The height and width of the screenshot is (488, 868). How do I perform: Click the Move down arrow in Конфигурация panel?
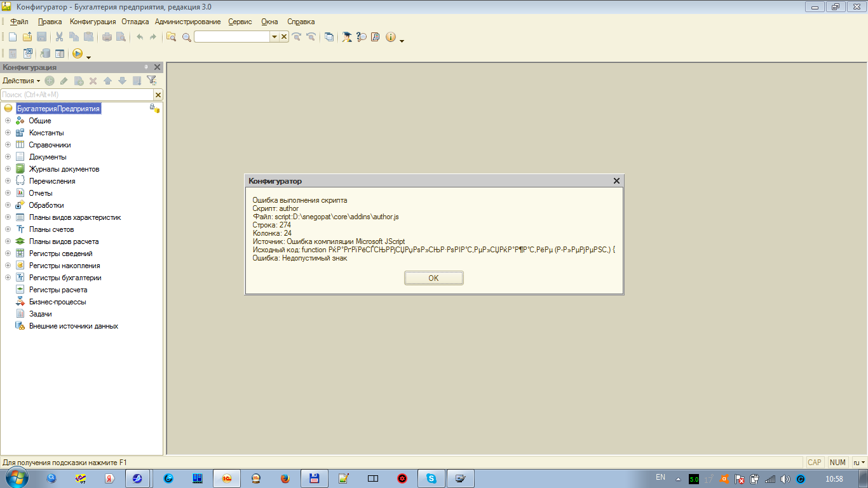pos(122,81)
